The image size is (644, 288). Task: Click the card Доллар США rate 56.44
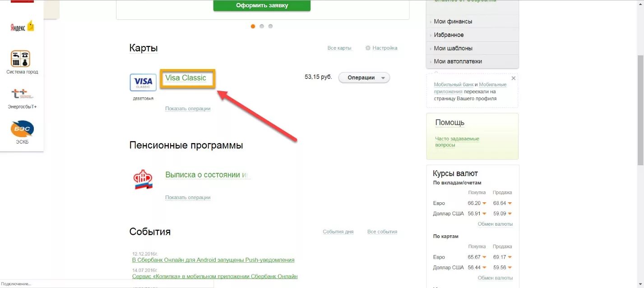coord(474,267)
